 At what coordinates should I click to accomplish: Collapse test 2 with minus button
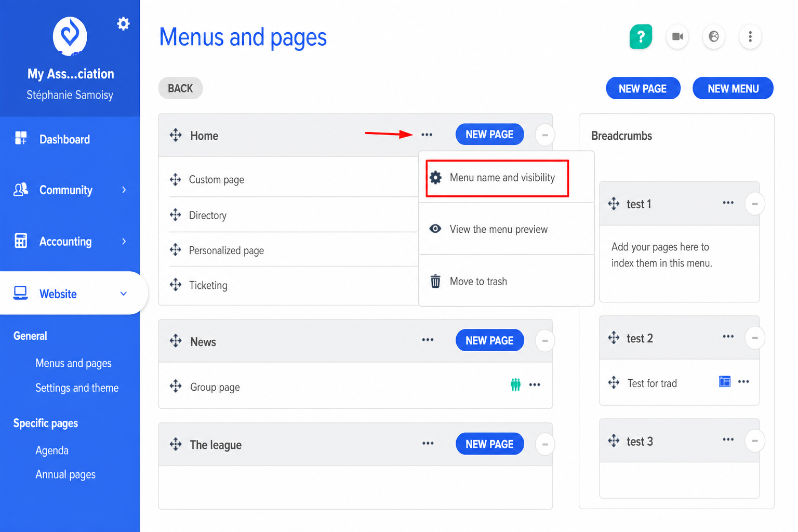coord(755,338)
